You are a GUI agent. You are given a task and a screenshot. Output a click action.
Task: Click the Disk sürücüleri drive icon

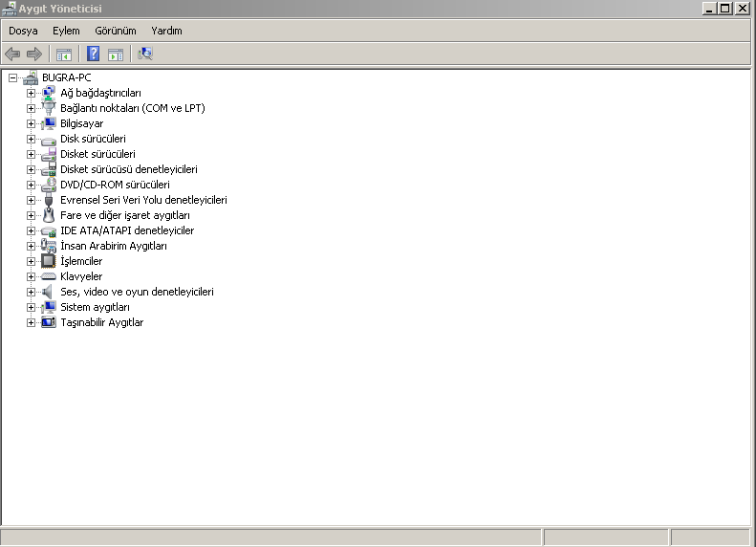[x=48, y=140]
